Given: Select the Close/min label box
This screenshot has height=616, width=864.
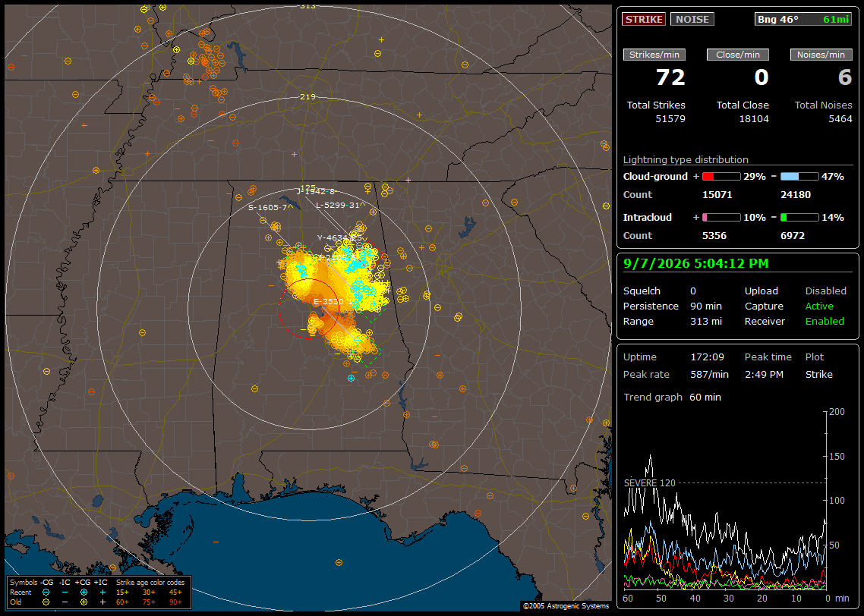Looking at the screenshot, I should (x=738, y=55).
